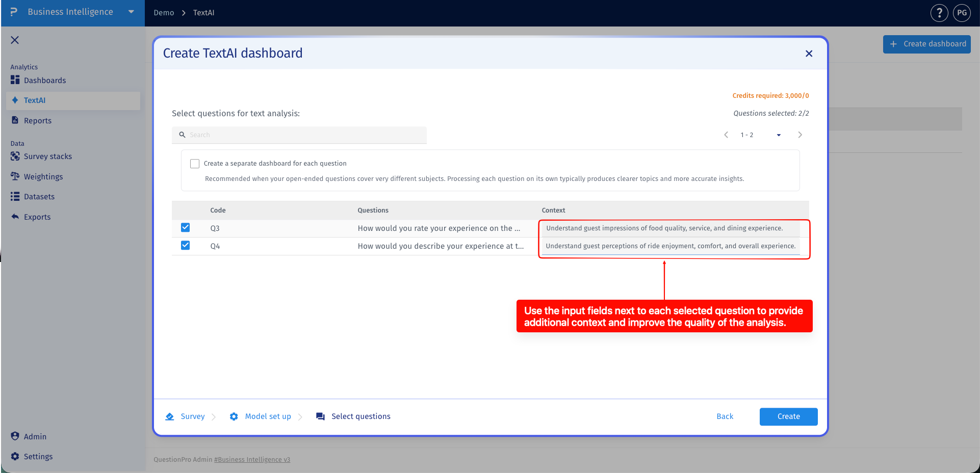Click the Survey stacks icon
The image size is (980, 473).
[x=15, y=156]
